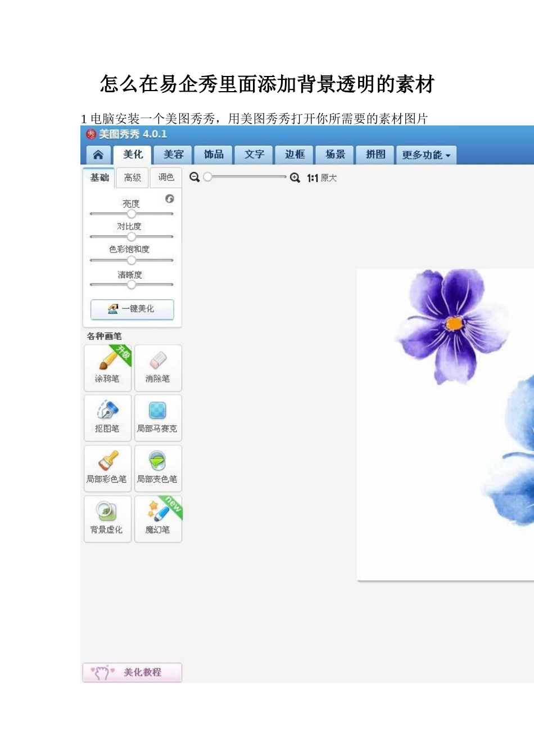Click the zoom level slider handle
Screen dimensions: 534x756
[x=207, y=177]
